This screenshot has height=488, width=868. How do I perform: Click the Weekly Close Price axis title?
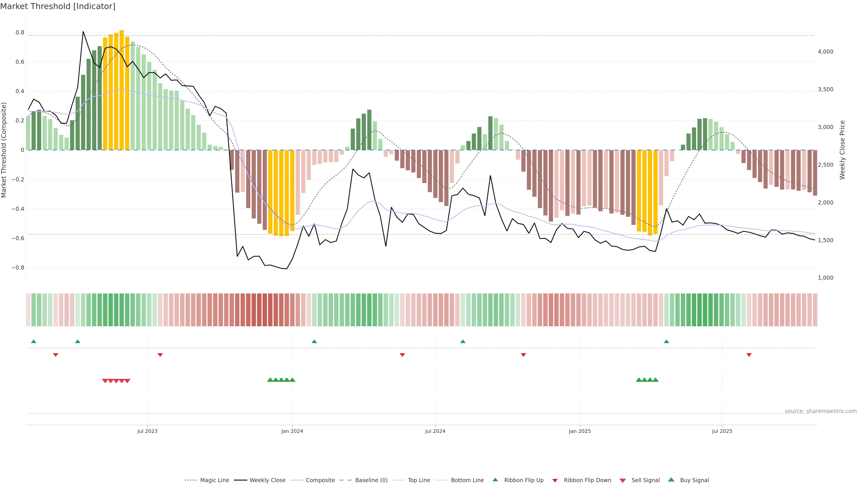click(842, 150)
